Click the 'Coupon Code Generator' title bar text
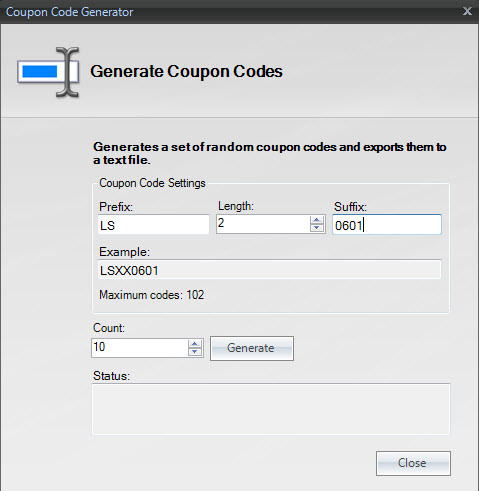 [69, 12]
